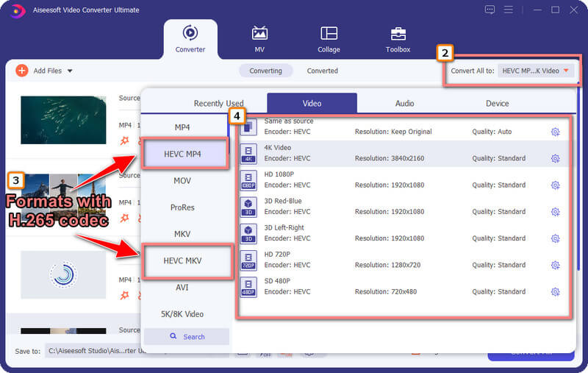588x373 pixels.
Task: Choose MKV in the format list
Action: coord(182,234)
